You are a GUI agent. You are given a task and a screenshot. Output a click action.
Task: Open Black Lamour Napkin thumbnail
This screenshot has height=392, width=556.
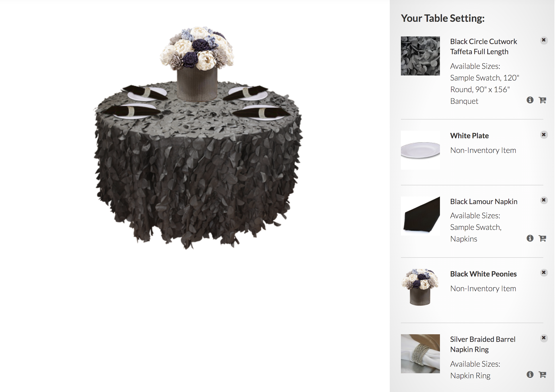(x=420, y=216)
